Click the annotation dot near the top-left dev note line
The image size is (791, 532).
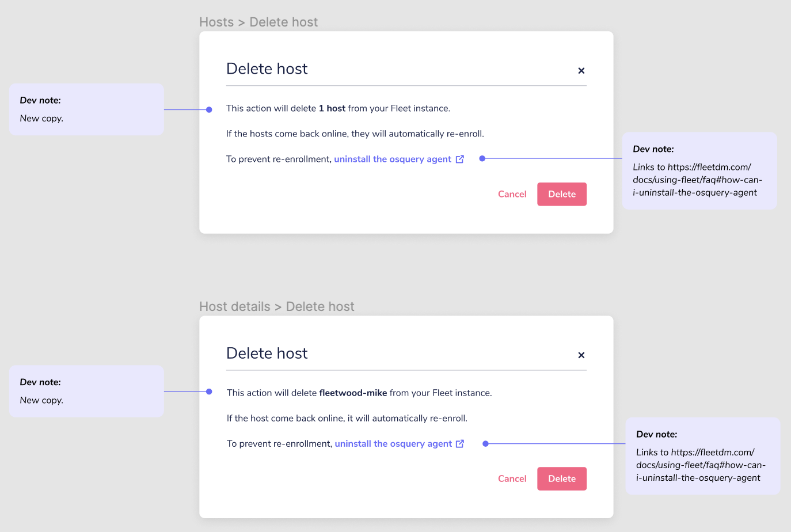(208, 109)
